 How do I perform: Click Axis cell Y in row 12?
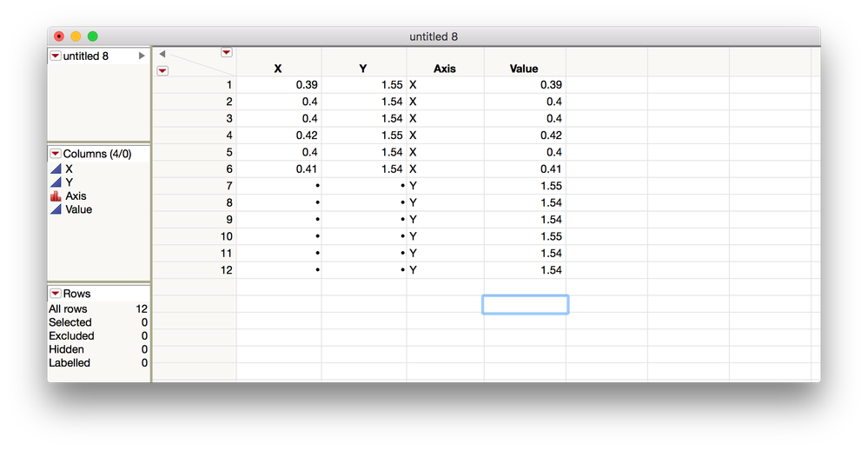coord(446,270)
